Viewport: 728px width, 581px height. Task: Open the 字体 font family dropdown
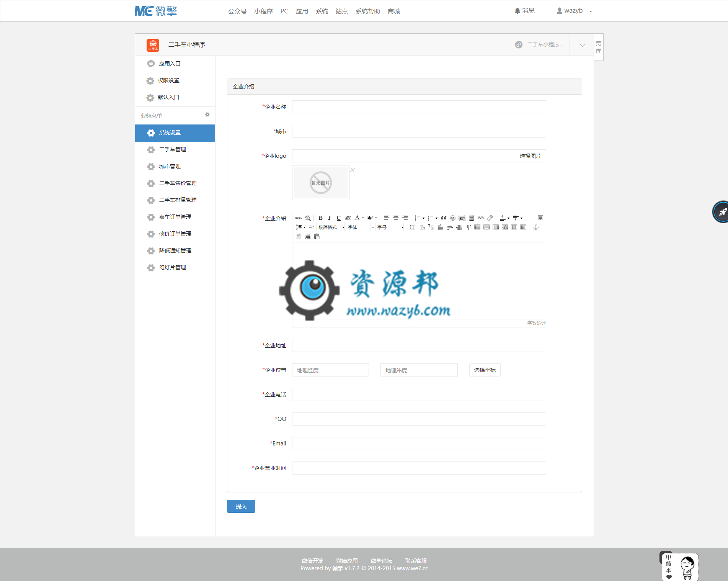point(361,227)
